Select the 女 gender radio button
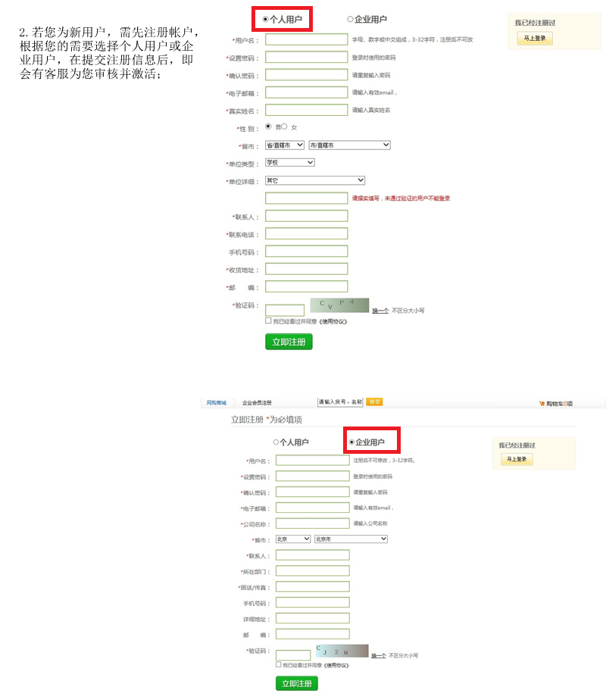Screen dimensions: 606x700 click(x=285, y=127)
